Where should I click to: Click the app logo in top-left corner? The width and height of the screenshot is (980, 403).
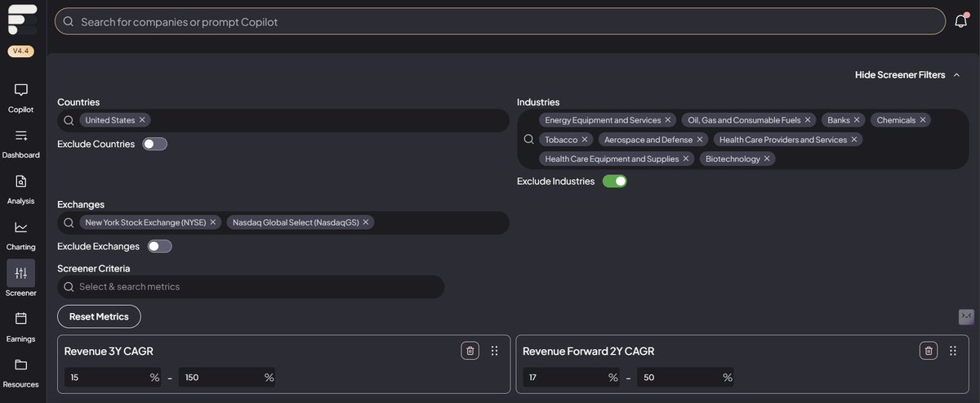point(22,20)
